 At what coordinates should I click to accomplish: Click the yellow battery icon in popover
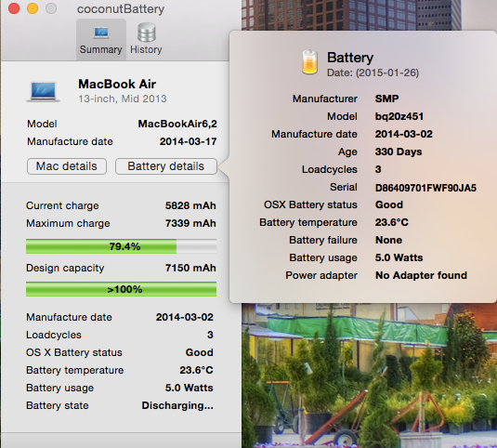[309, 62]
